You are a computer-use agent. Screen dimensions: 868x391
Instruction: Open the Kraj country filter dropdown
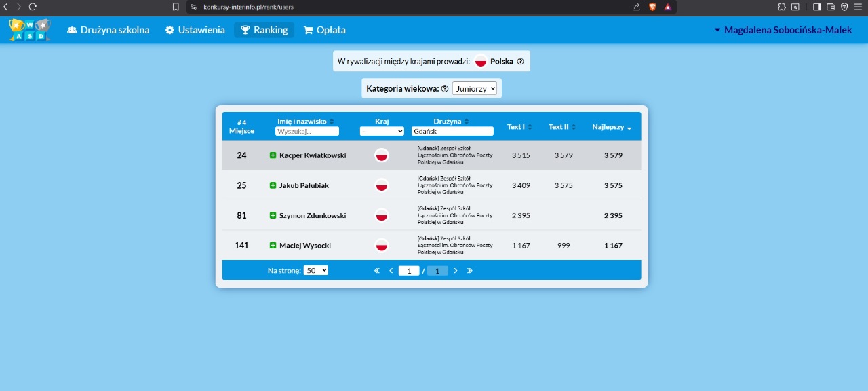click(382, 131)
